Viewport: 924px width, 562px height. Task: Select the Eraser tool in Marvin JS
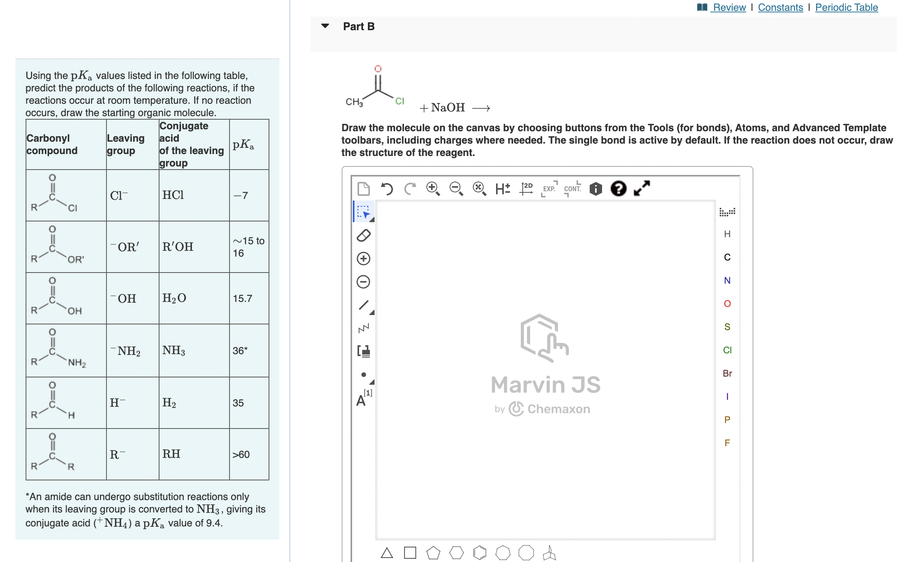coord(363,235)
